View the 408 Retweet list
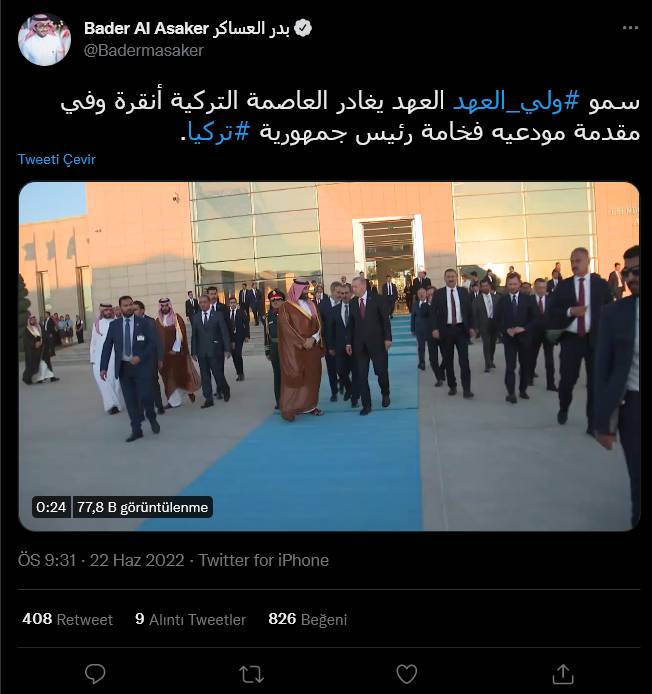652x694 pixels. coord(67,619)
